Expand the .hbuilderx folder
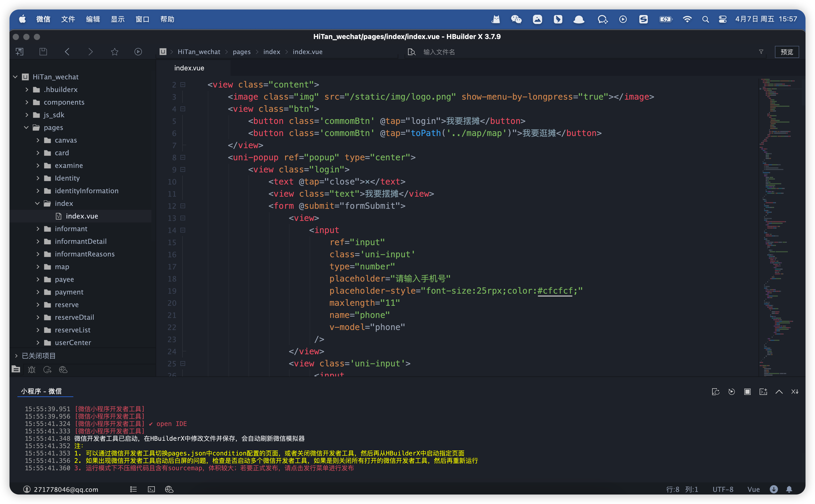This screenshot has width=815, height=504. (x=27, y=90)
